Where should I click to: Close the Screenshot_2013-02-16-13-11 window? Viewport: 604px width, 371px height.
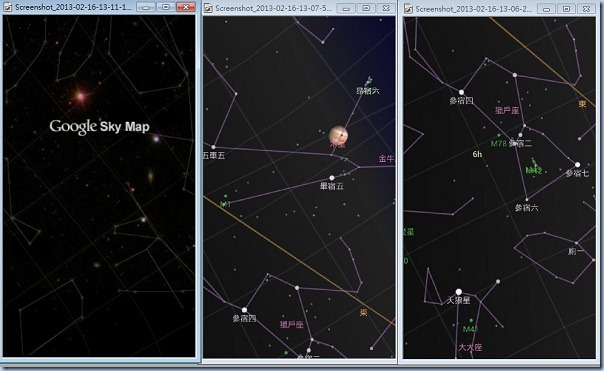point(185,7)
